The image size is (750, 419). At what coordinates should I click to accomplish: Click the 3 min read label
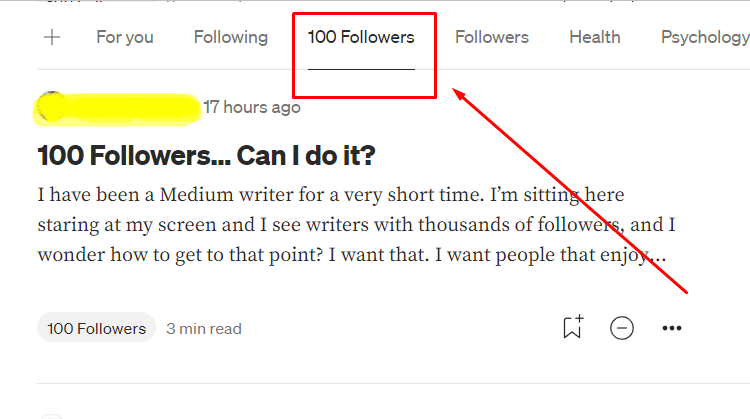pyautogui.click(x=204, y=329)
